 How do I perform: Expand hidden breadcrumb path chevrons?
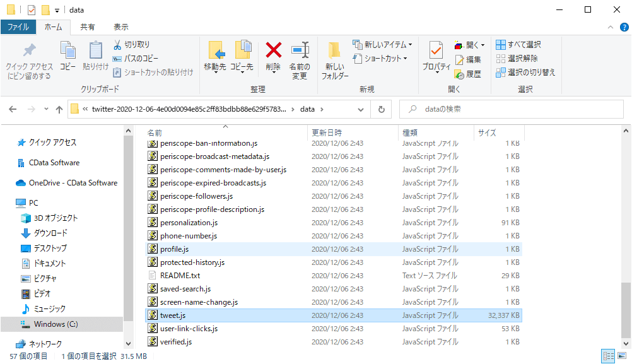pos(85,109)
